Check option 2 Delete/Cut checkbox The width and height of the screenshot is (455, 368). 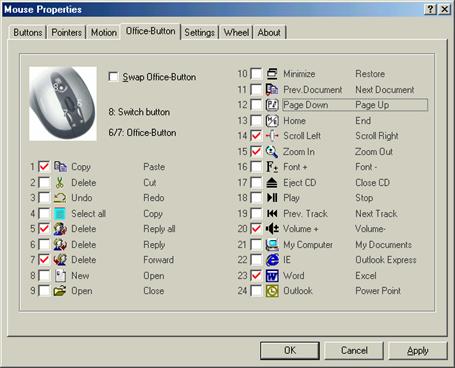point(44,182)
